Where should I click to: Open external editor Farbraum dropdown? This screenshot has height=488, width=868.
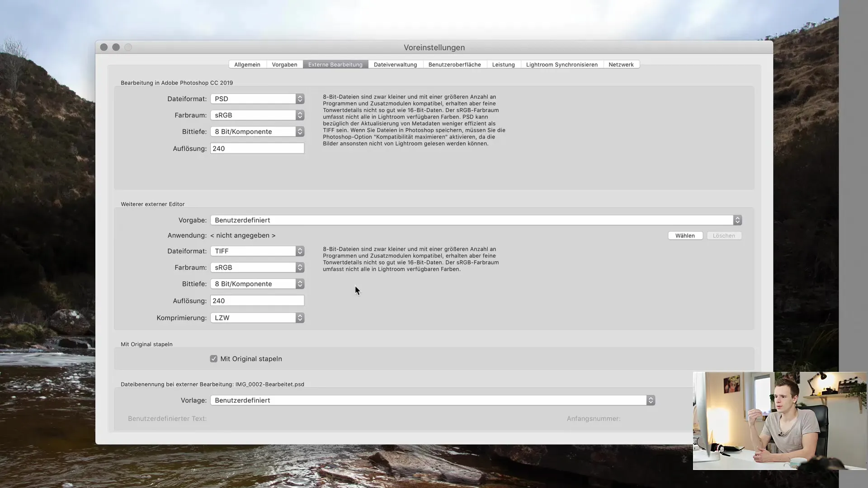(257, 267)
